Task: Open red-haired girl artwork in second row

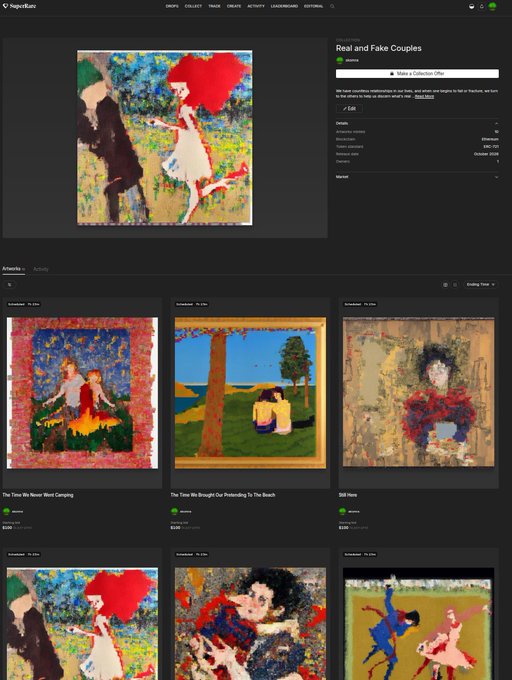Action: tap(82, 624)
